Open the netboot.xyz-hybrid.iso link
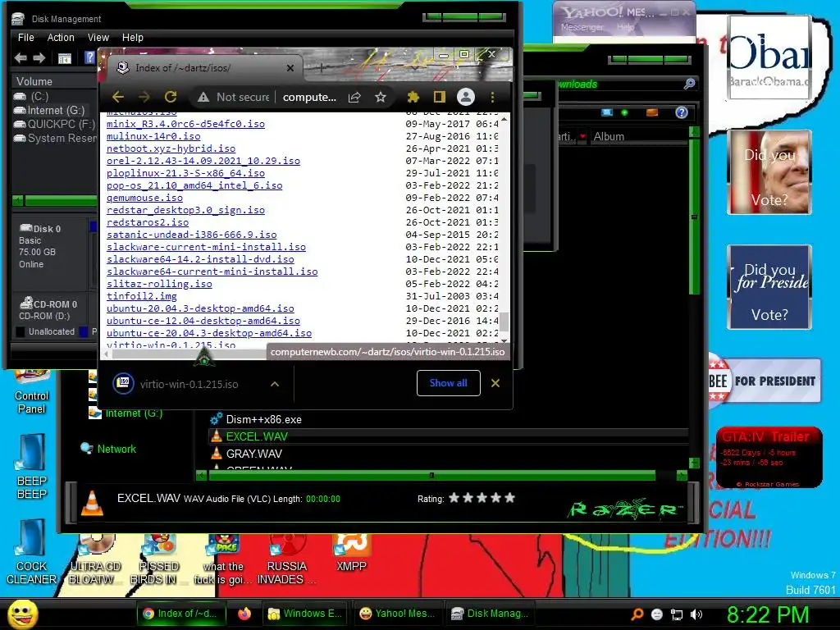Image resolution: width=840 pixels, height=630 pixels. [171, 148]
